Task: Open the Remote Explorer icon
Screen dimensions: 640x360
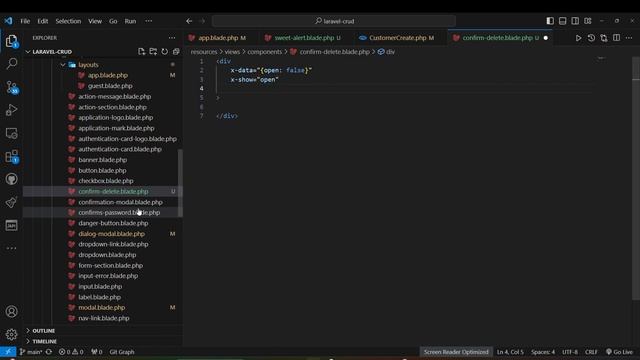Action: [x=11, y=133]
